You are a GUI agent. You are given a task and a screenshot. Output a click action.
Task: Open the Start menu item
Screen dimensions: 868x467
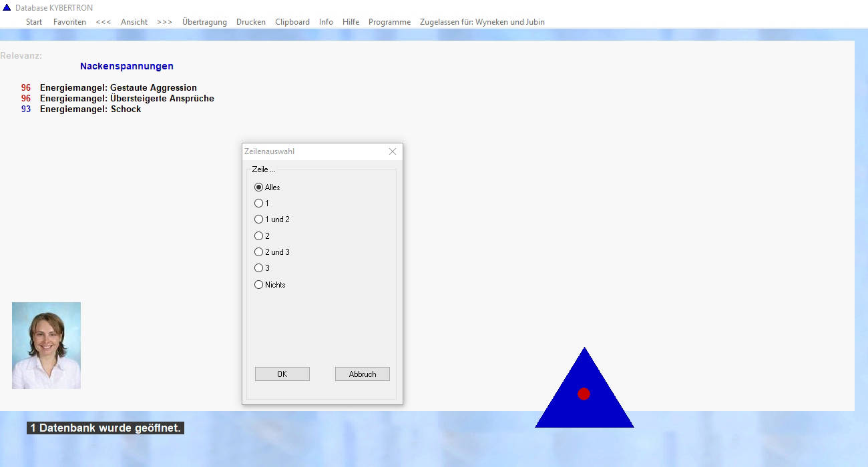34,22
